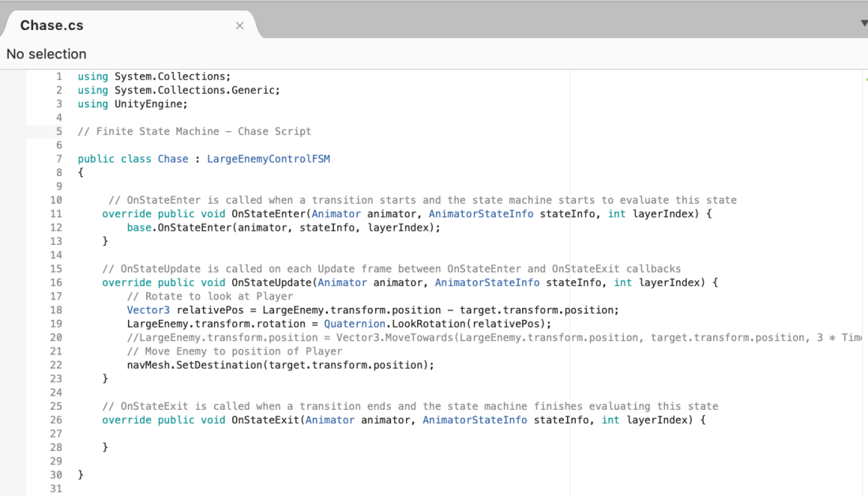This screenshot has width=868, height=496.
Task: Close the Chase.cs tab
Action: 239,26
